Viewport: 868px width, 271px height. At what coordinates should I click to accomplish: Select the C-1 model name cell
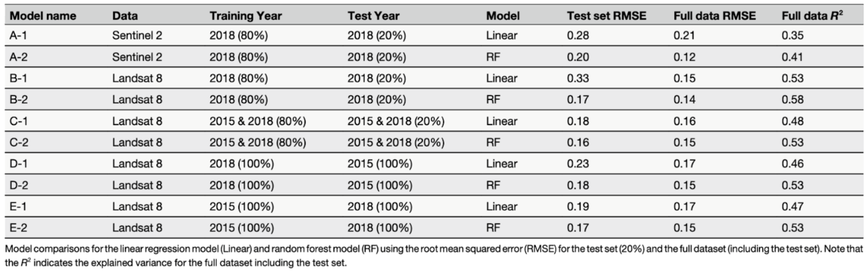(19, 121)
